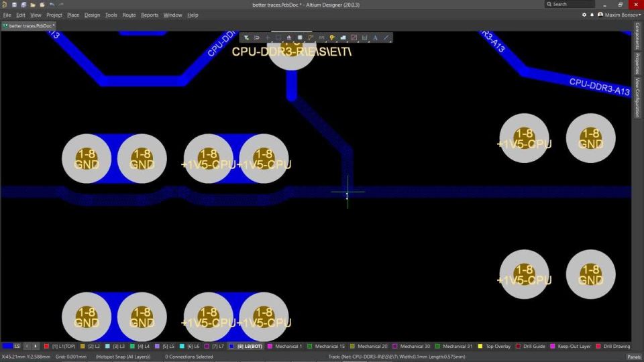The height and width of the screenshot is (362, 644).
Task: Click the place keepout icon in Active Bar
Action: [354, 38]
